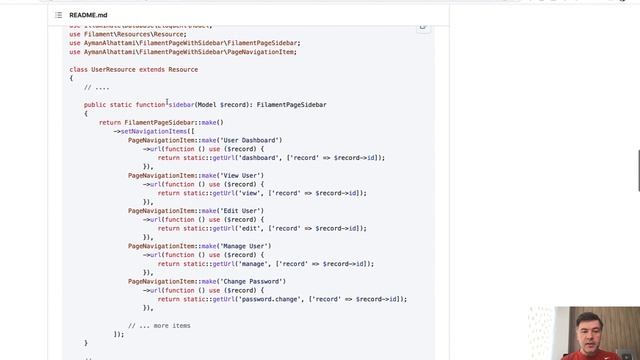
Task: Click the closing ']);' line
Action: coord(119,334)
